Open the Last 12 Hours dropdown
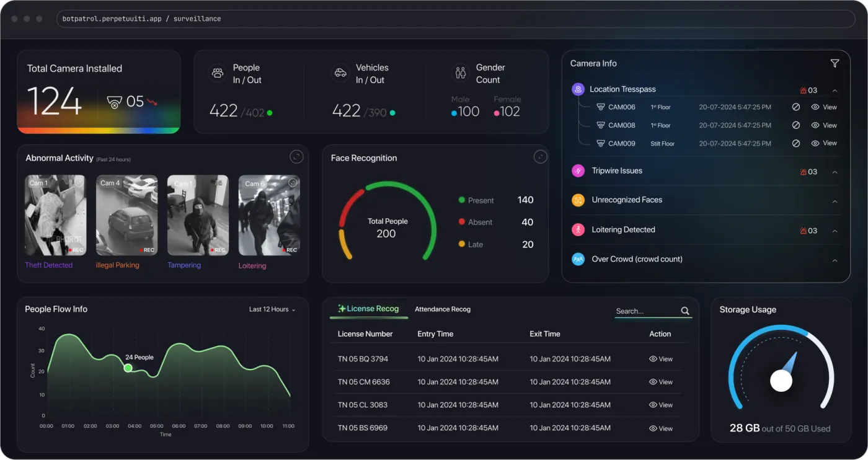This screenshot has height=460, width=868. click(272, 309)
